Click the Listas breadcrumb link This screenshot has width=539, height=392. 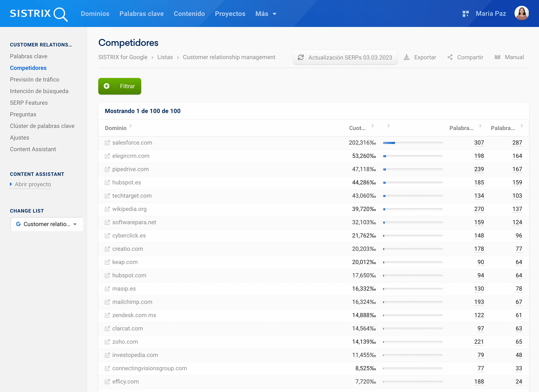pos(165,57)
